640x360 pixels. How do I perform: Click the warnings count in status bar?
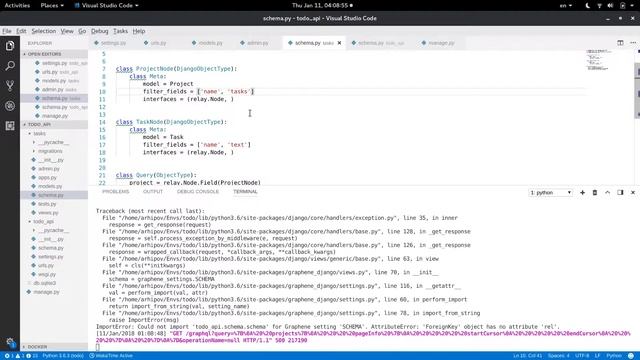click(20, 356)
